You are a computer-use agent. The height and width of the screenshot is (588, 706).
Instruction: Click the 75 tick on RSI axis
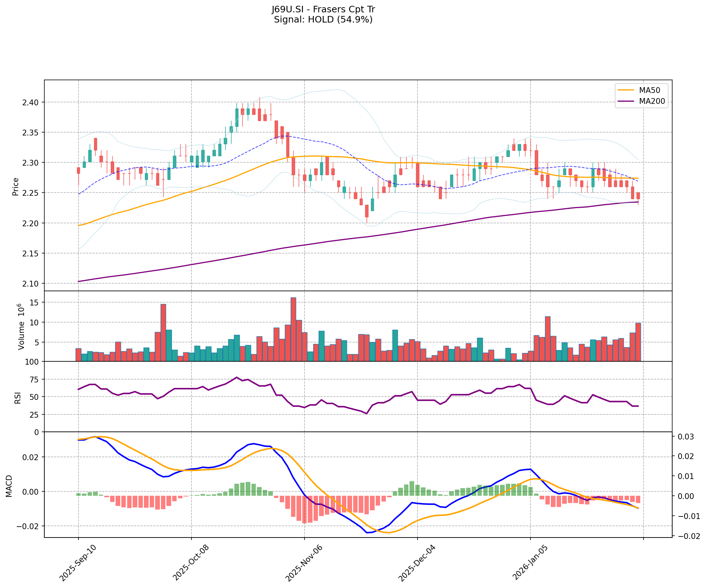point(34,380)
